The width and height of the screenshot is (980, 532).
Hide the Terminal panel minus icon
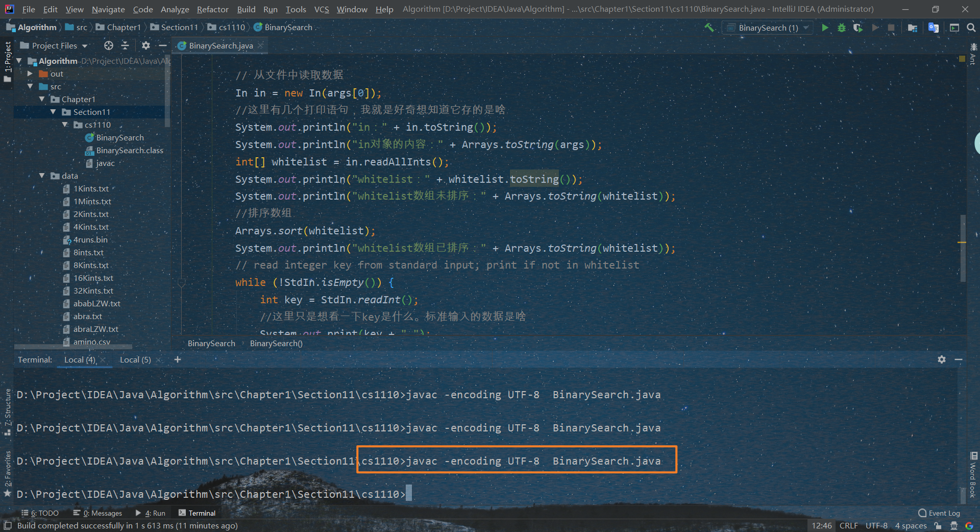pos(959,359)
